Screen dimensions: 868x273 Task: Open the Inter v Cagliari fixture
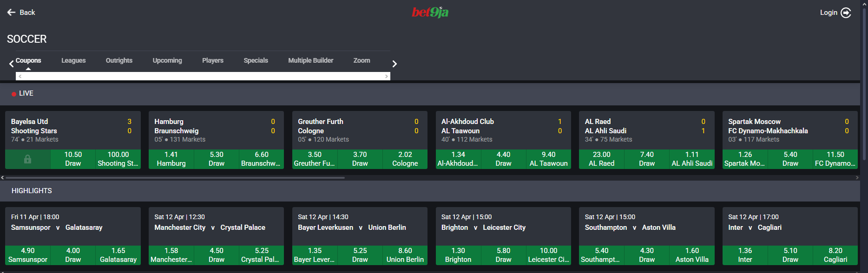coord(790,227)
